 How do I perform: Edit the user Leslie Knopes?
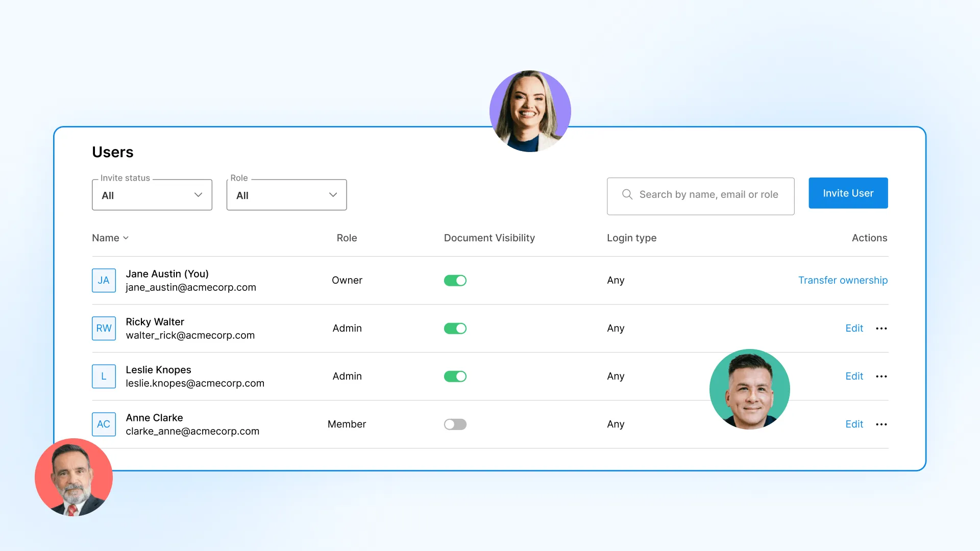click(x=854, y=376)
